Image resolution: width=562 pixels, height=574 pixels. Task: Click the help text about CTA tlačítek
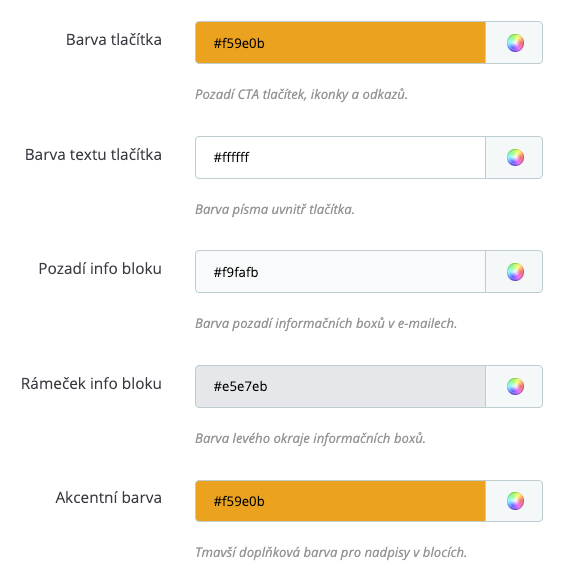(301, 94)
